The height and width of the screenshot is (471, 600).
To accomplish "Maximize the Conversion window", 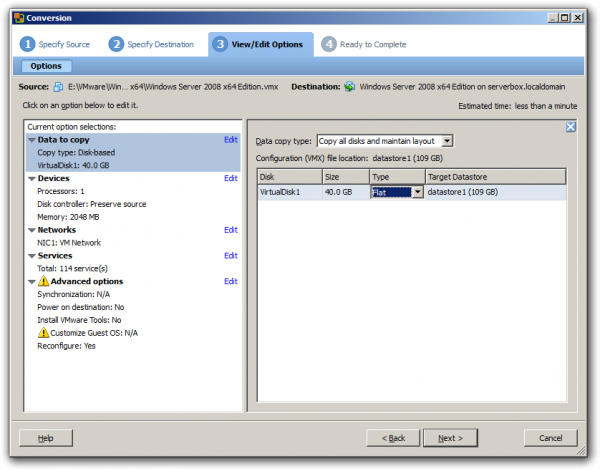I will (x=565, y=18).
